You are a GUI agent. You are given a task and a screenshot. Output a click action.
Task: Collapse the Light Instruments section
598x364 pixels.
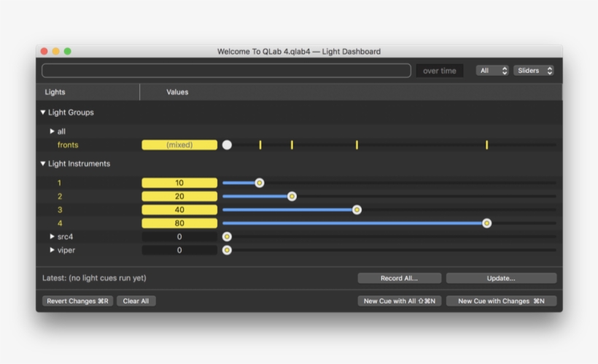[x=43, y=163]
